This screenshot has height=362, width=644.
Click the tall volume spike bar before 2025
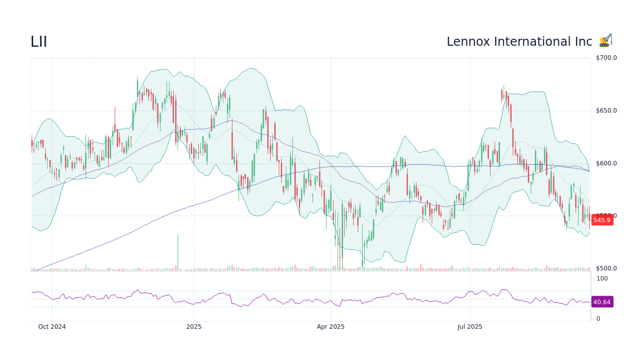pyautogui.click(x=178, y=253)
